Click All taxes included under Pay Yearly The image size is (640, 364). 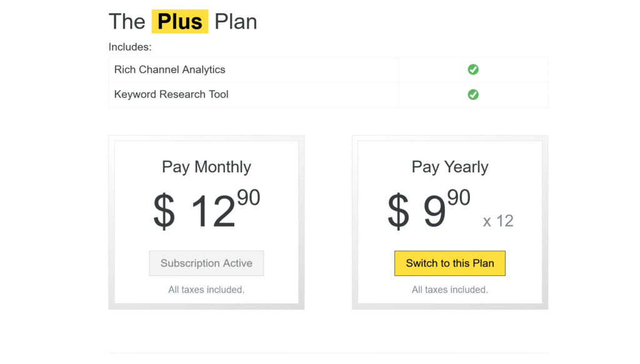(450, 290)
